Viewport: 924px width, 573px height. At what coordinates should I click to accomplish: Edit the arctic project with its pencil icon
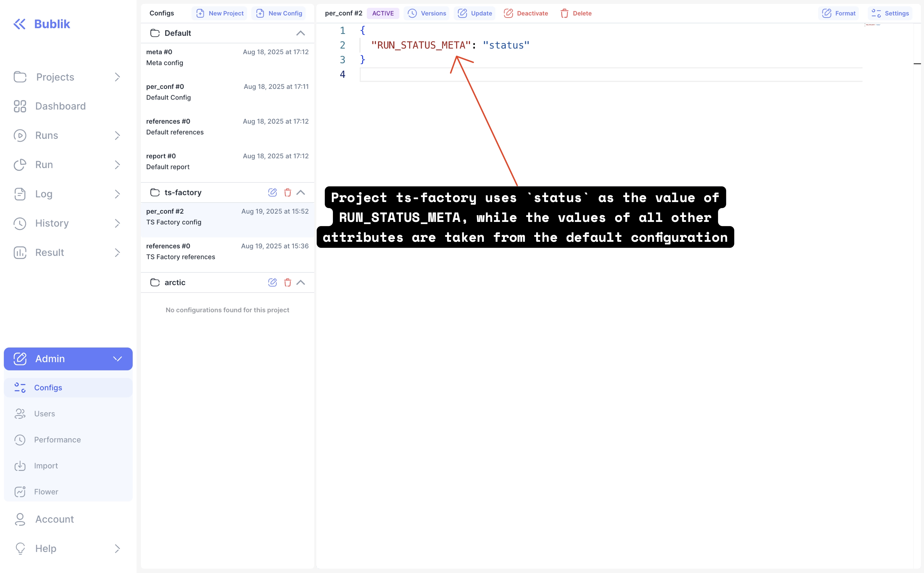tap(272, 282)
